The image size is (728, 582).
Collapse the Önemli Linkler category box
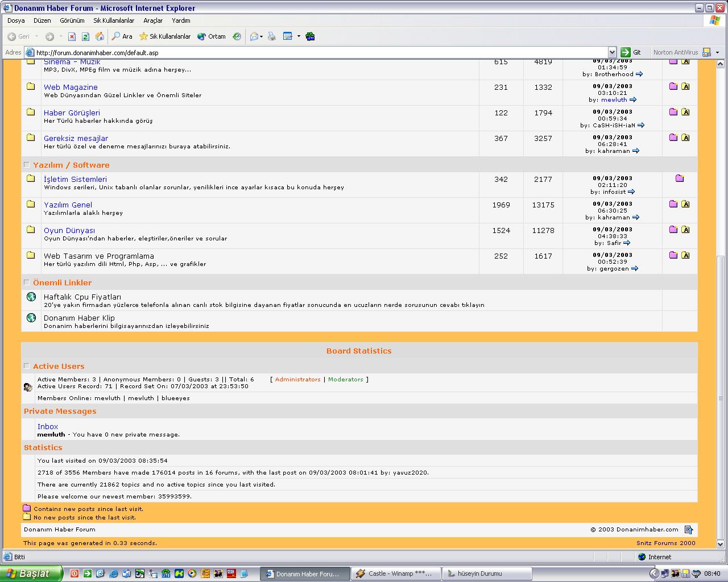[26, 282]
